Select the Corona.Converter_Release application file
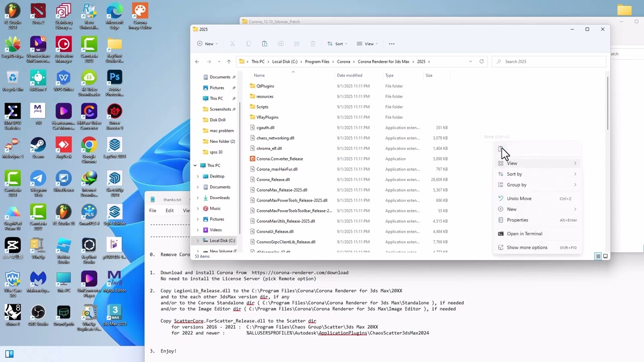Screen dimensions: 644x362 (x=349, y=159)
